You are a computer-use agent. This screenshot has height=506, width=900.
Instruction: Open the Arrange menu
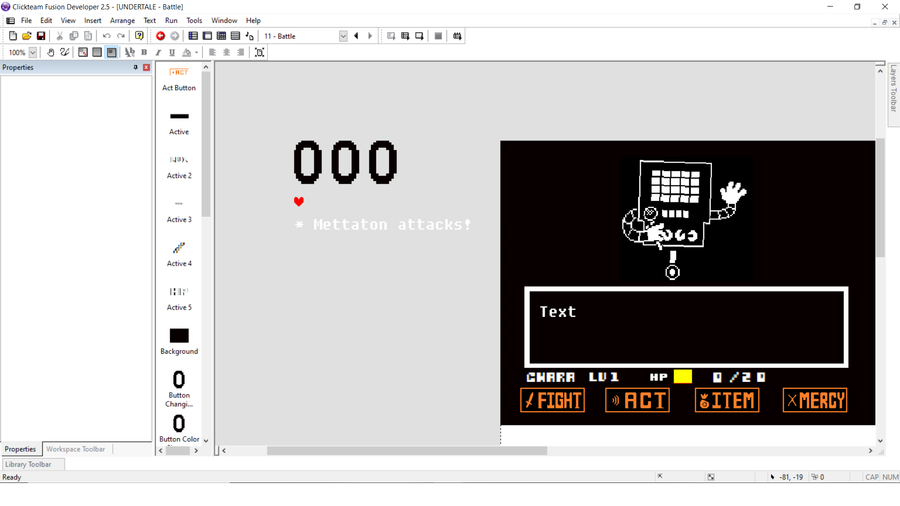click(122, 20)
